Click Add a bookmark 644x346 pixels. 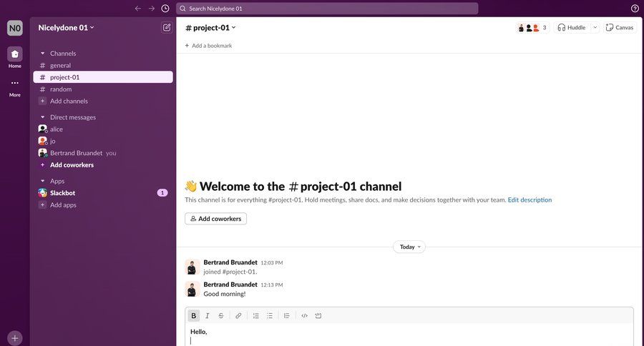pyautogui.click(x=208, y=46)
